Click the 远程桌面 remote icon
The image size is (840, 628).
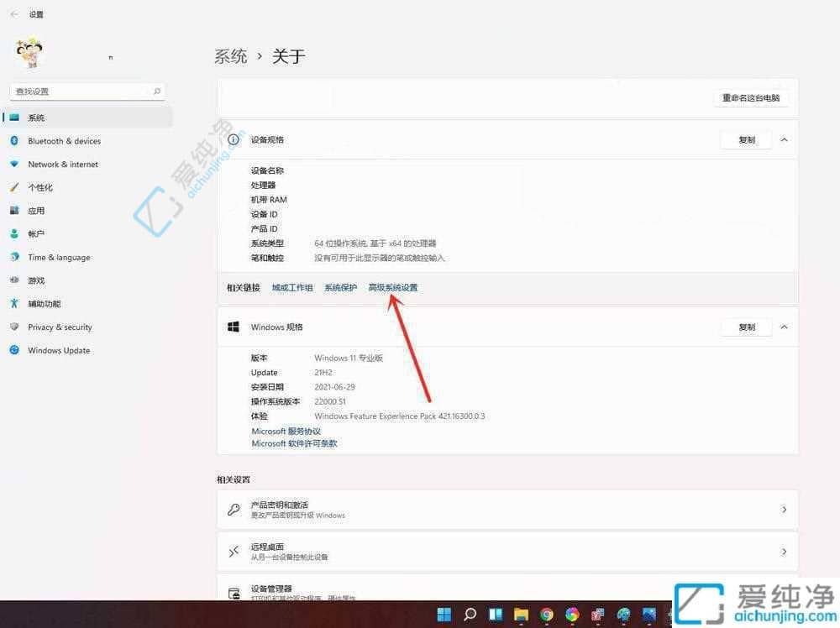coord(234,552)
